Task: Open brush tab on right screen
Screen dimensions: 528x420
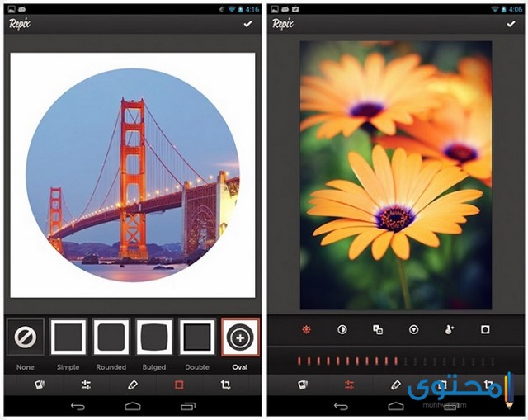Action: pos(396,385)
